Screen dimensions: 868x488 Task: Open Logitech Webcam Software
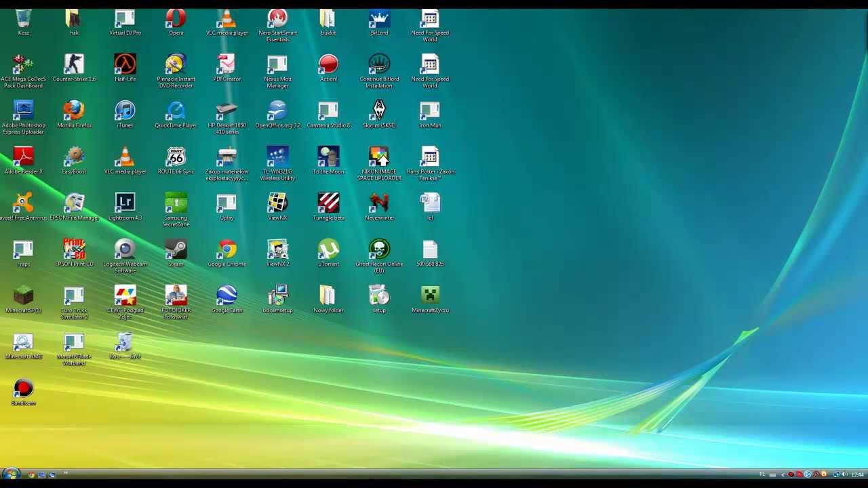pos(125,256)
